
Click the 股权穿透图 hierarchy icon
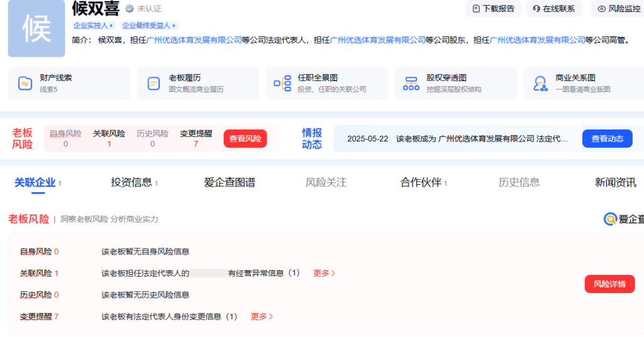tap(411, 84)
